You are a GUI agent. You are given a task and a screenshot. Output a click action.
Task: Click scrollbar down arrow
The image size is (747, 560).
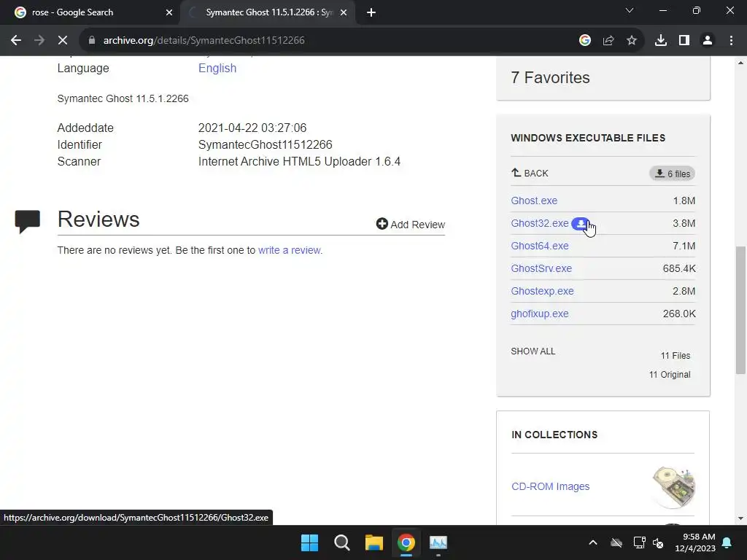click(740, 518)
